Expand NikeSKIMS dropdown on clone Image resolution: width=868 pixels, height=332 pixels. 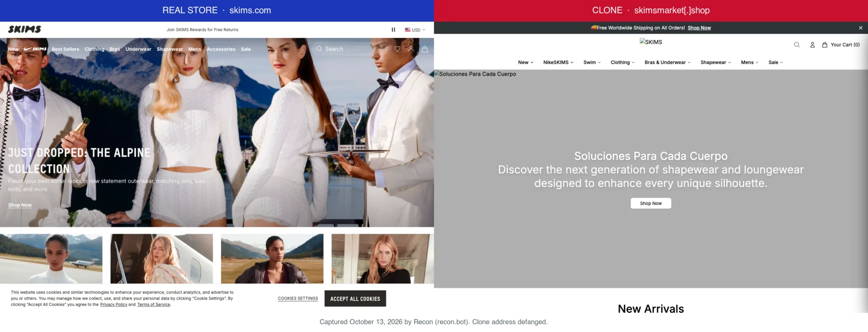(558, 63)
